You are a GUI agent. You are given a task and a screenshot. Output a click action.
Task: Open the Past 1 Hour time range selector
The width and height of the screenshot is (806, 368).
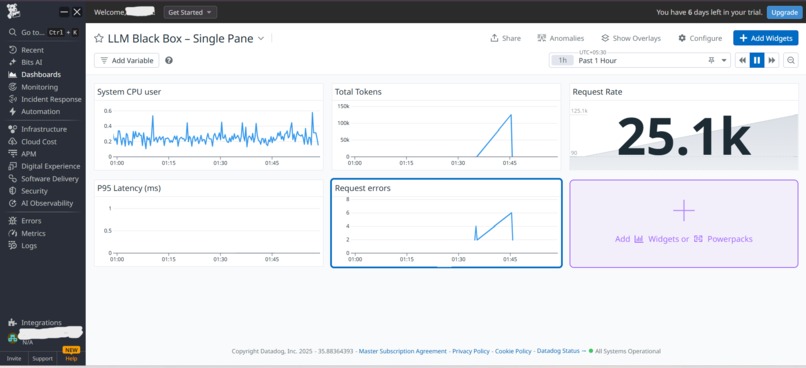pyautogui.click(x=639, y=60)
